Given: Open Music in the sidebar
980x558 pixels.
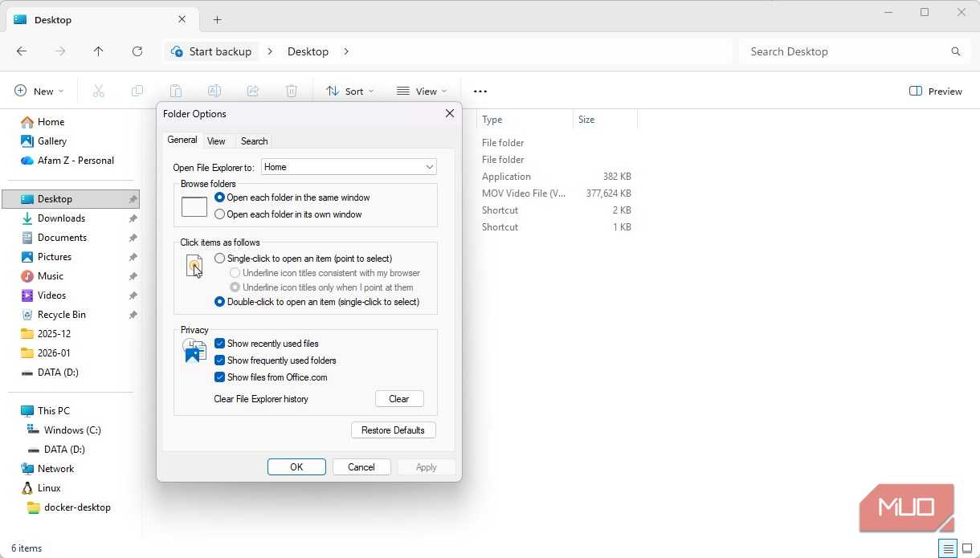Looking at the screenshot, I should pyautogui.click(x=51, y=276).
